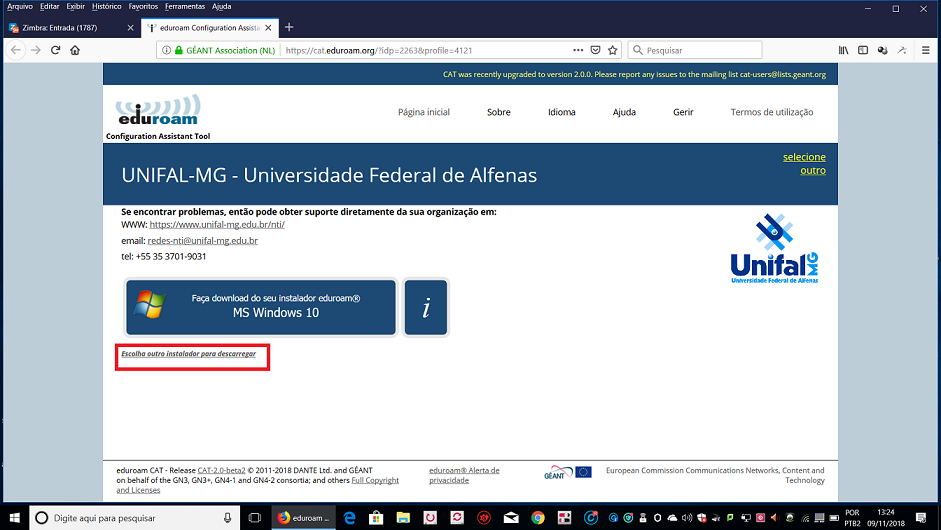This screenshot has height=530, width=941.
Task: Select the Firefox eduroam taskbar button
Action: (302, 517)
